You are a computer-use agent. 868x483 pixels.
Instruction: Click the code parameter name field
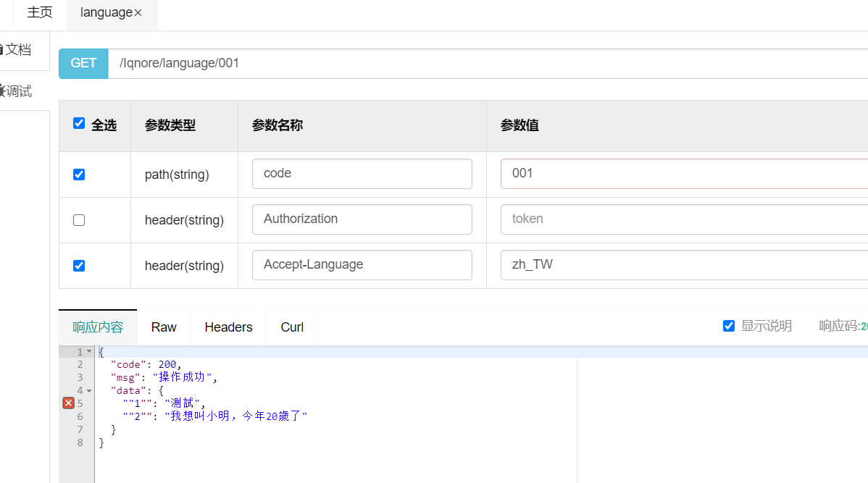click(x=362, y=174)
